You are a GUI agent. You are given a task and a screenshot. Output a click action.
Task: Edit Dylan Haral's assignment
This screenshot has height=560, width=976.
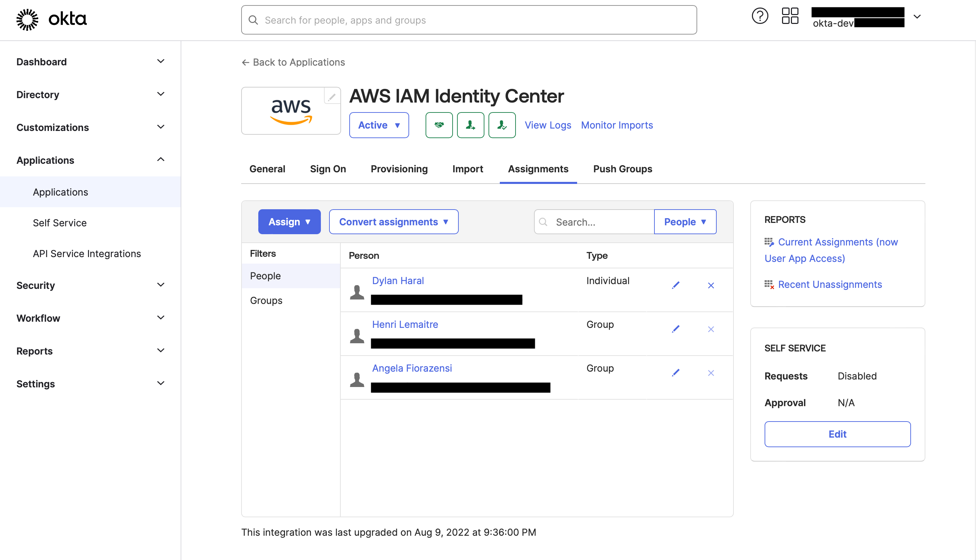(676, 285)
